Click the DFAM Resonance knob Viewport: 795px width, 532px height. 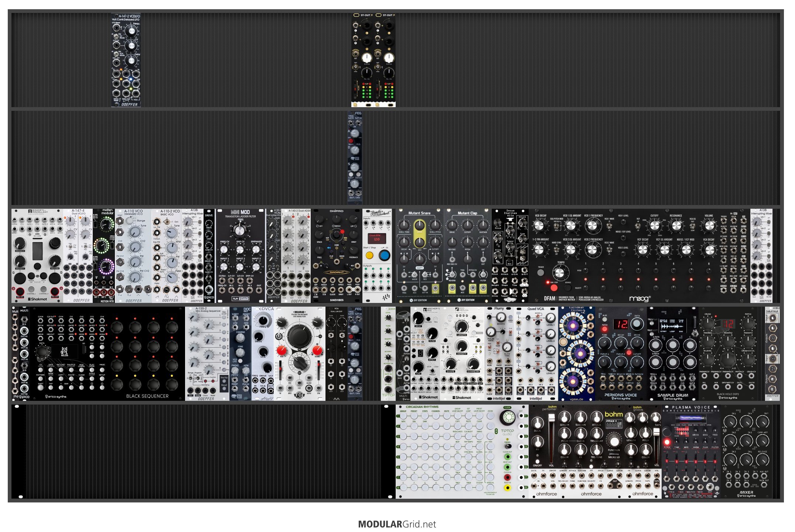[676, 226]
